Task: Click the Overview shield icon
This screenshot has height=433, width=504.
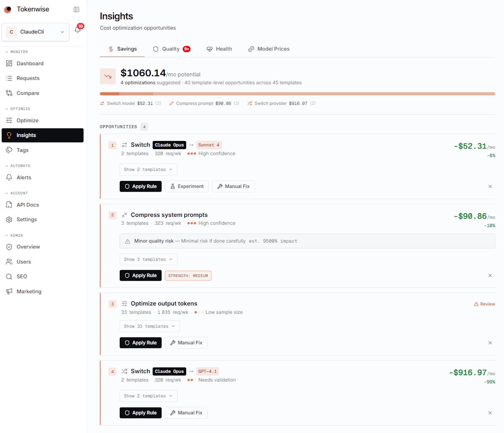Action: pos(9,247)
